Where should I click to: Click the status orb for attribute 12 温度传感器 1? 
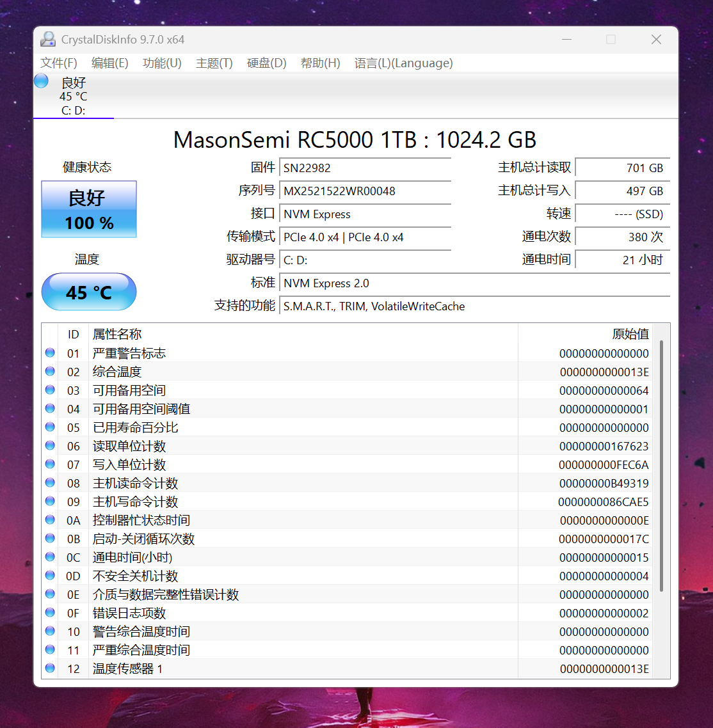coord(50,669)
